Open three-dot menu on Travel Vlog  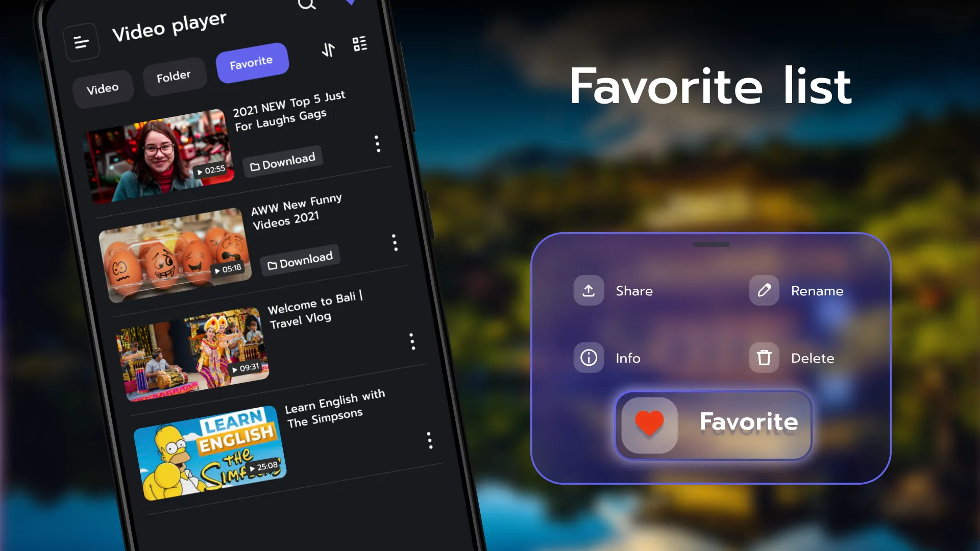point(411,341)
